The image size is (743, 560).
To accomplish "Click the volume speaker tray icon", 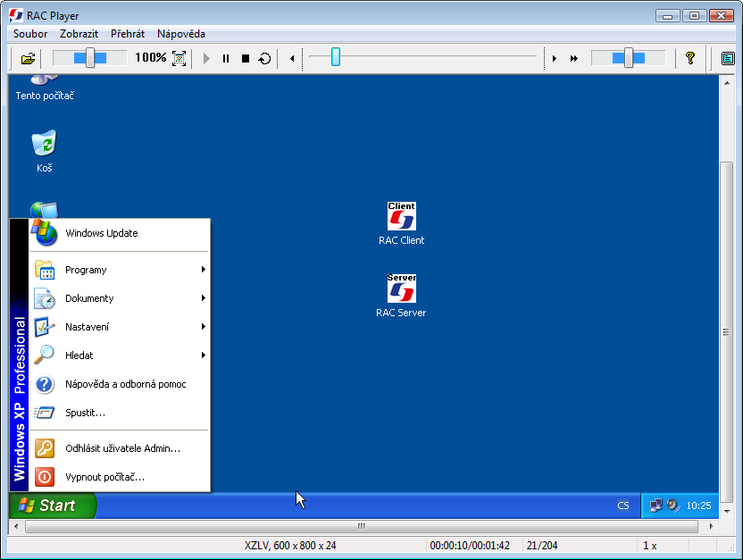I will tap(672, 506).
